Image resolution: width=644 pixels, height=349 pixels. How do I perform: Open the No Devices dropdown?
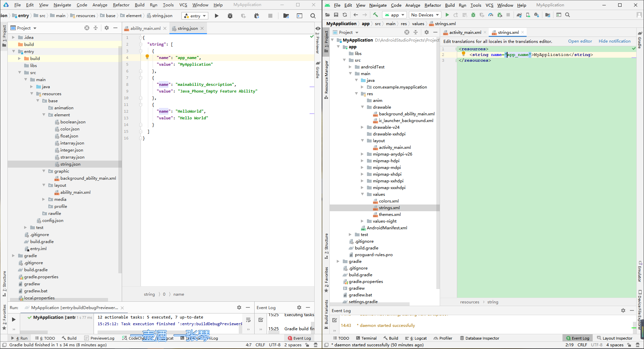pyautogui.click(x=425, y=15)
